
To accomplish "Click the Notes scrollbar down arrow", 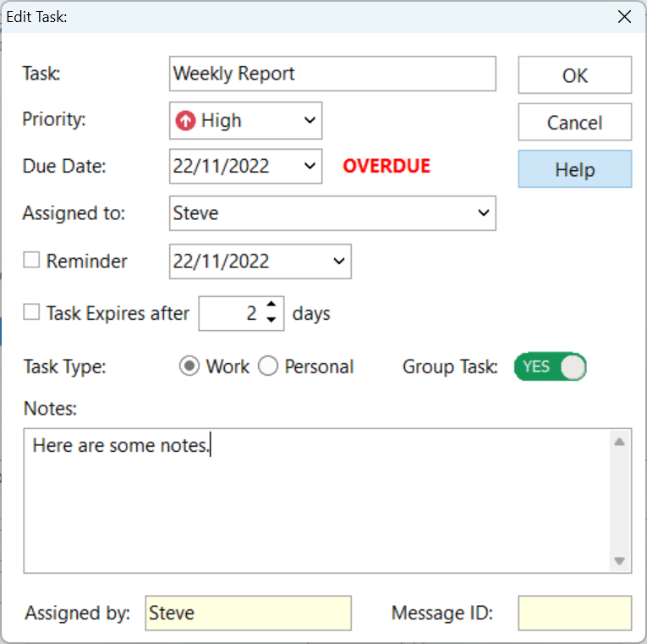I will [x=619, y=560].
